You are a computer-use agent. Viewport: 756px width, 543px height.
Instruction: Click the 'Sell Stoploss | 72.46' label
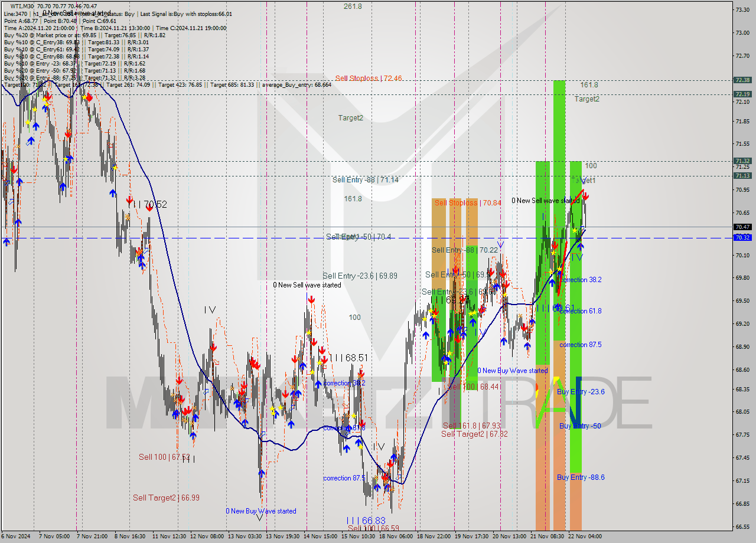click(369, 78)
